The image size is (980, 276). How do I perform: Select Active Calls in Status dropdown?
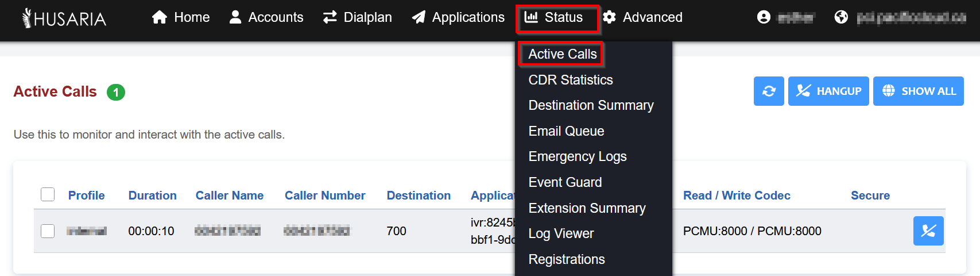click(563, 54)
